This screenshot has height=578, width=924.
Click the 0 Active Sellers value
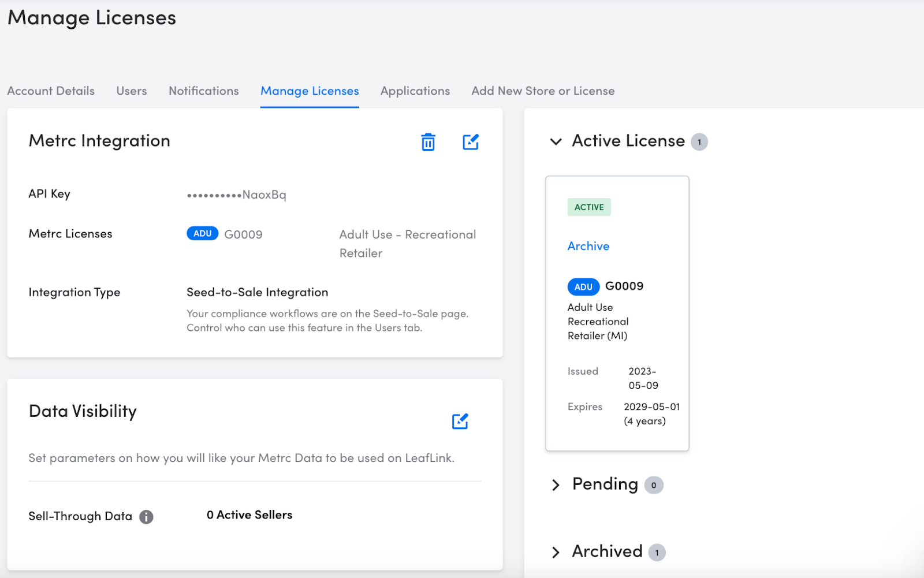[x=249, y=514]
